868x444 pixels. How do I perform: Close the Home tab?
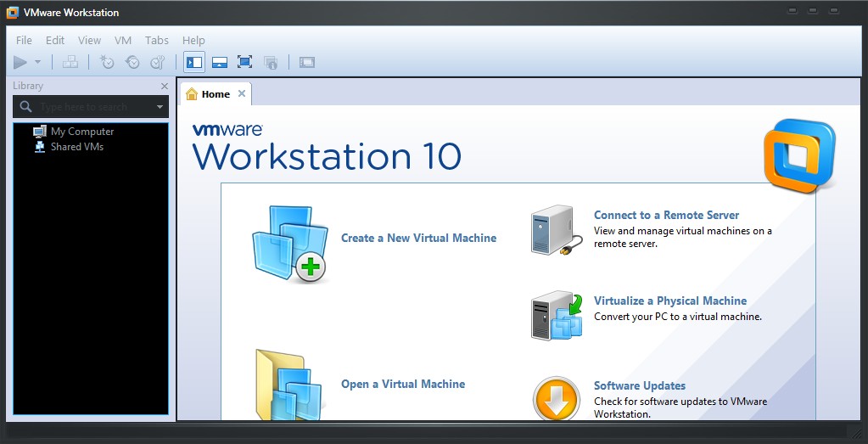coord(241,93)
